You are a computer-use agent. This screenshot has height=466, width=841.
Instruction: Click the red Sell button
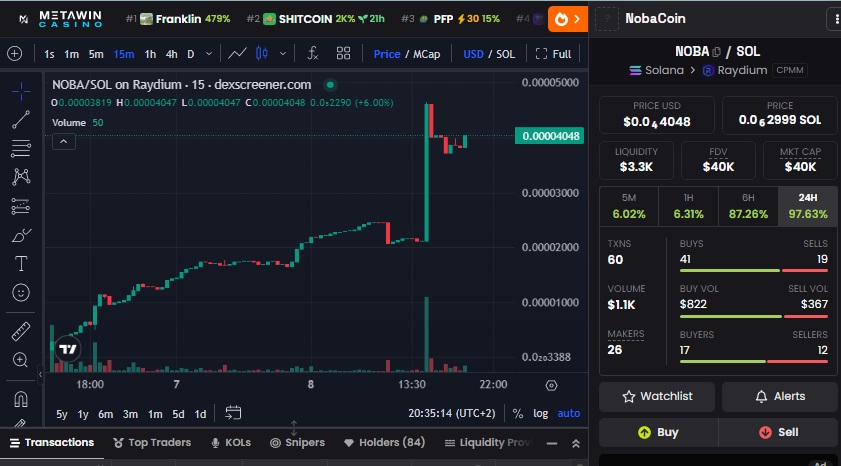point(778,433)
